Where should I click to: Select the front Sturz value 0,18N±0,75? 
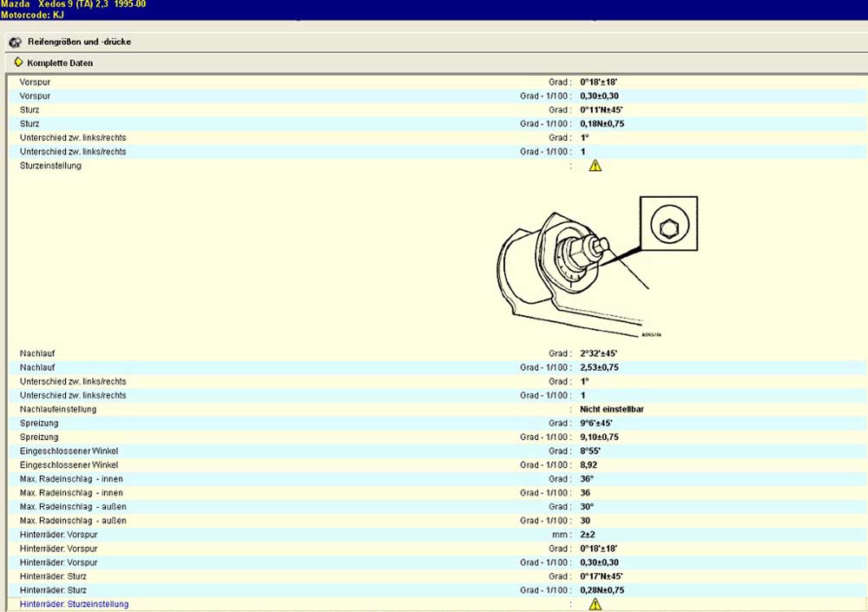pyautogui.click(x=602, y=124)
